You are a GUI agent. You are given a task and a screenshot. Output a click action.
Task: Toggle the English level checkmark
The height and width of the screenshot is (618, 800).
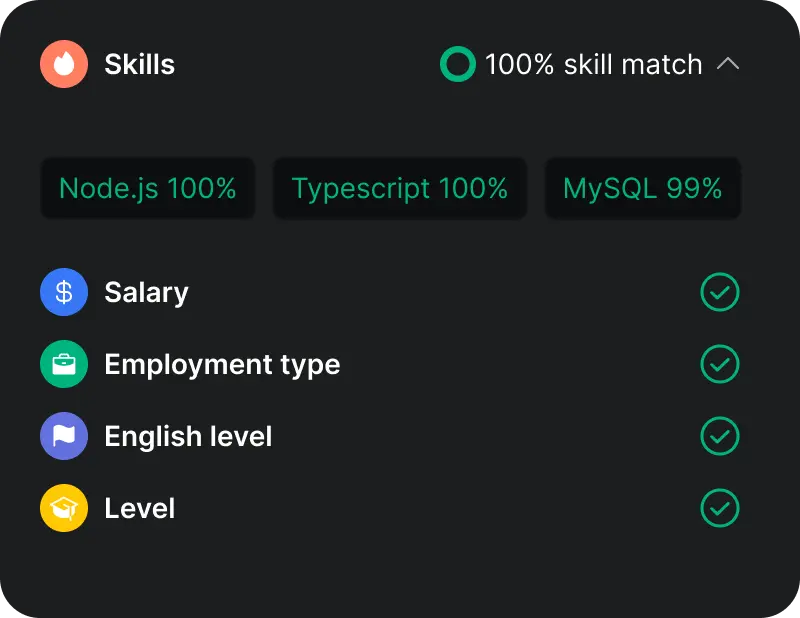tap(720, 436)
